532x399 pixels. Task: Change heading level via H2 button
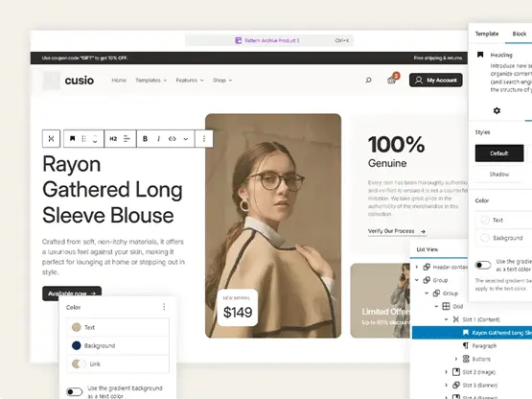click(x=113, y=138)
